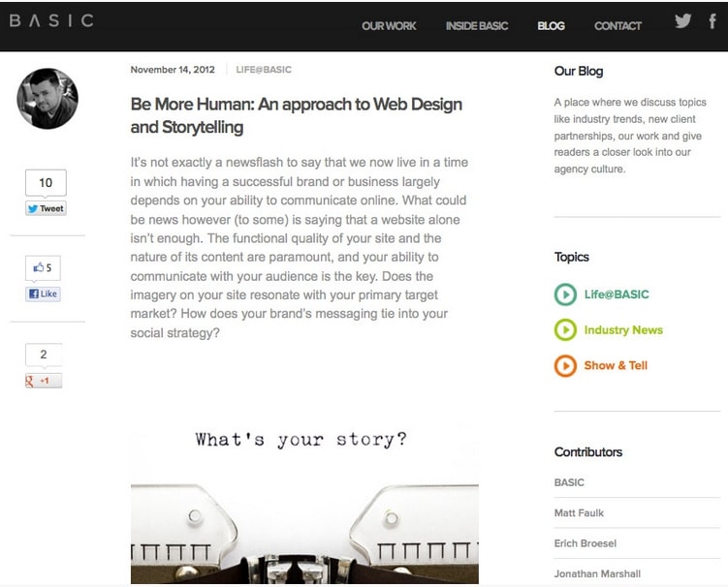View posts by Erich Broesel
This screenshot has width=728, height=587.
585,543
